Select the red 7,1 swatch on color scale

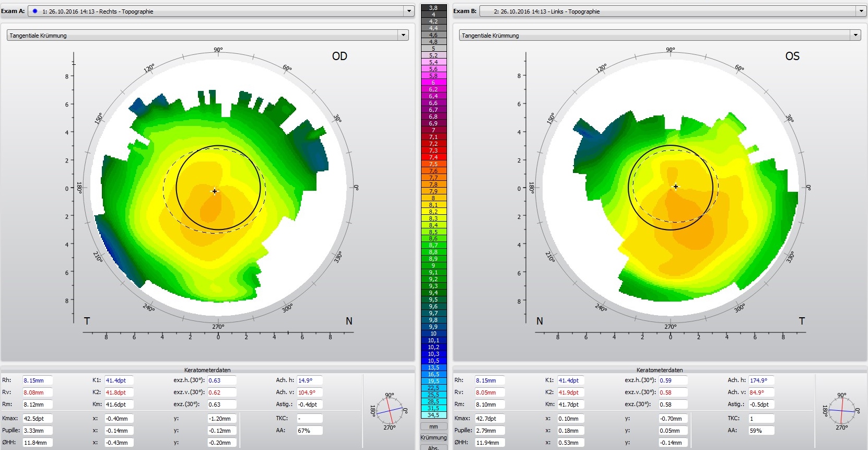(433, 137)
